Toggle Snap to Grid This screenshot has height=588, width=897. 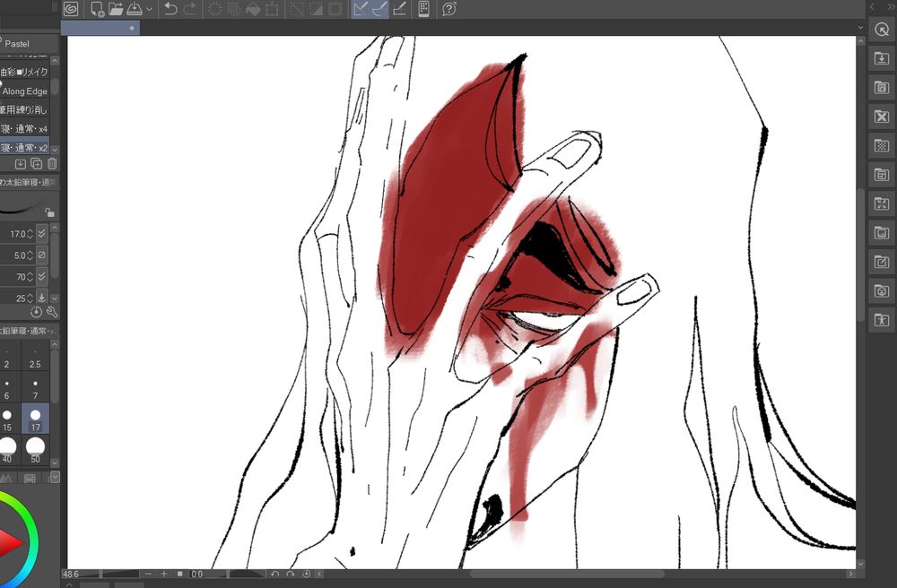coord(399,9)
